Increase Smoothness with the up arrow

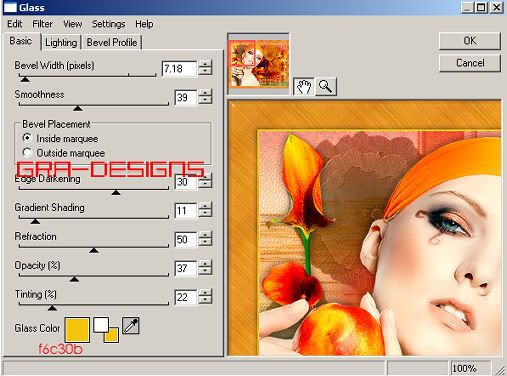(x=205, y=93)
